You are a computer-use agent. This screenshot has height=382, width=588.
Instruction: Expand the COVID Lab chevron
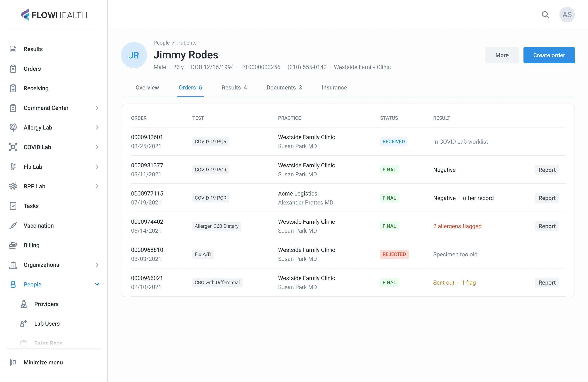click(x=97, y=147)
